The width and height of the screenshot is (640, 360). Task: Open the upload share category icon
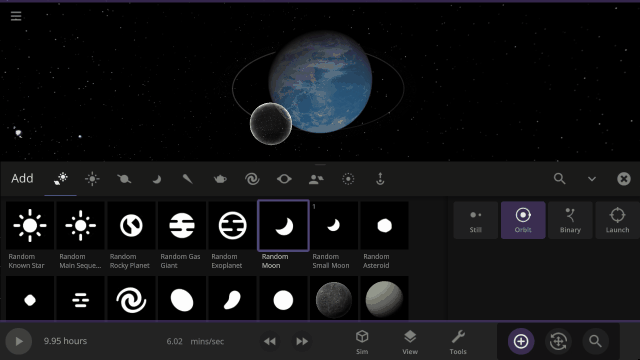[380, 179]
